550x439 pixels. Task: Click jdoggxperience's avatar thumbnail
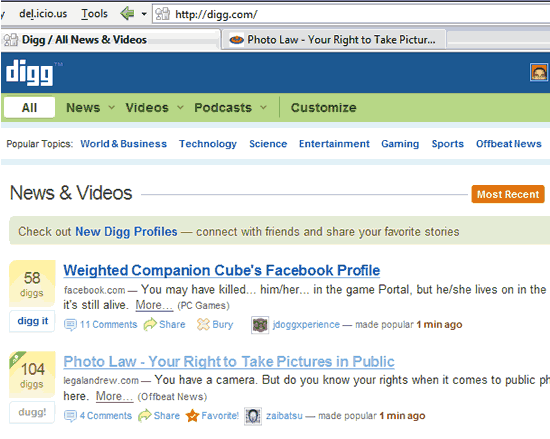point(260,325)
